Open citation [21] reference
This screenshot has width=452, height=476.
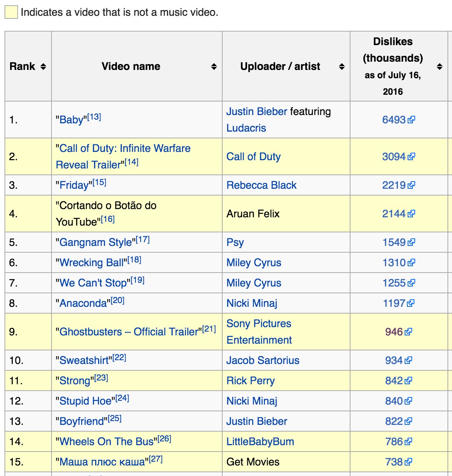pos(209,329)
